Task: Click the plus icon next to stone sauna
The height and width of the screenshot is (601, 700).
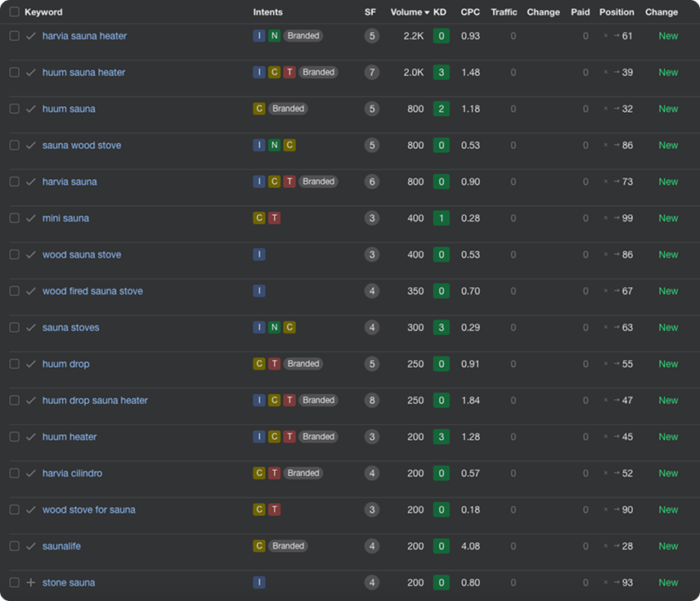Action: pyautogui.click(x=31, y=583)
